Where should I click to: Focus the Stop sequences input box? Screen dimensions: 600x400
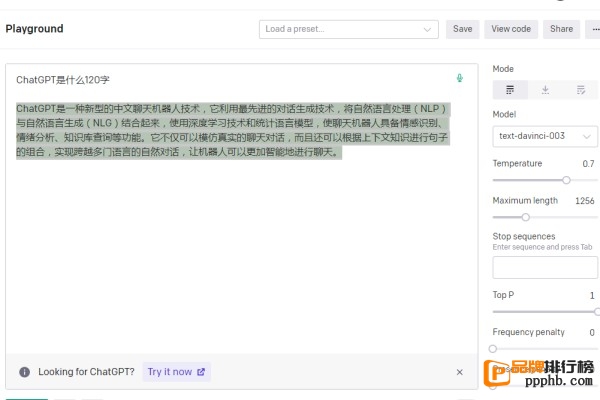545,268
